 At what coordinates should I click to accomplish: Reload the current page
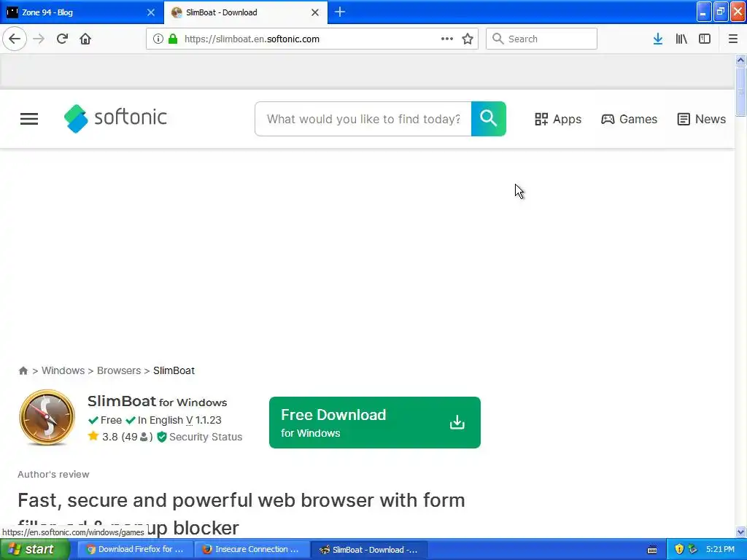click(x=62, y=39)
